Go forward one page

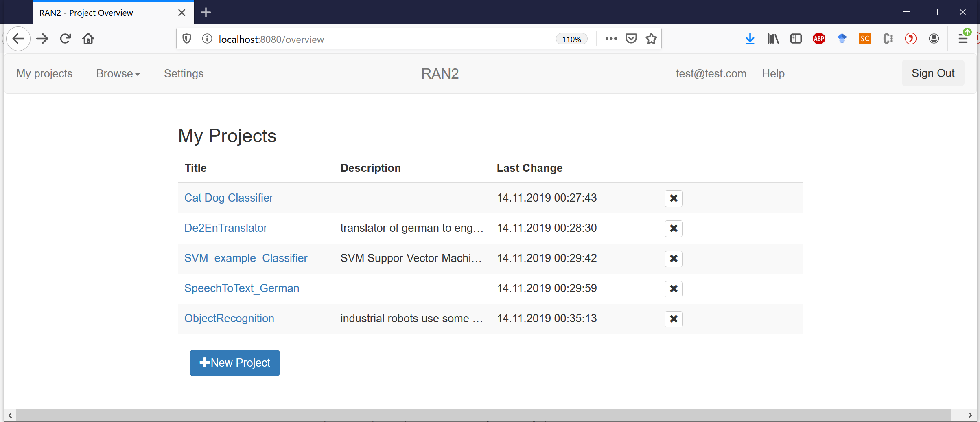[x=42, y=39]
